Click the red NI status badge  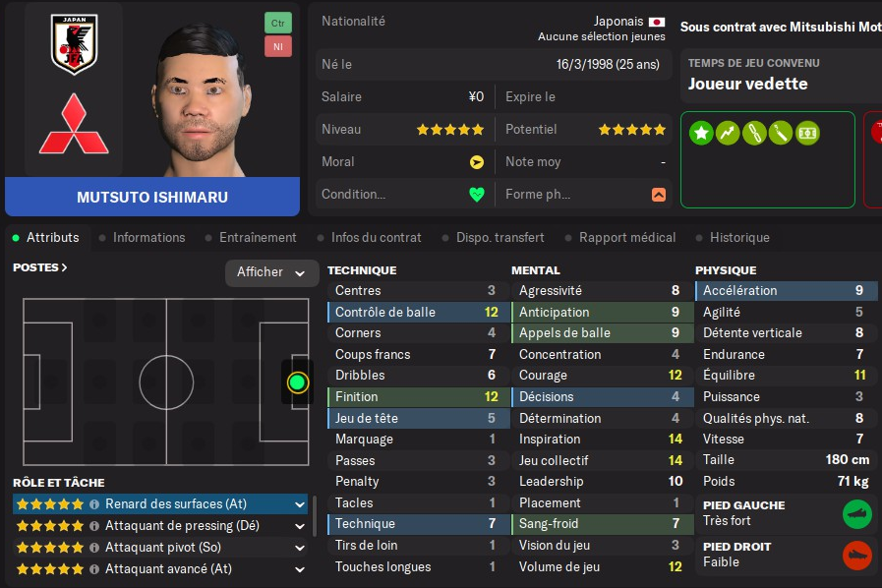[x=278, y=46]
